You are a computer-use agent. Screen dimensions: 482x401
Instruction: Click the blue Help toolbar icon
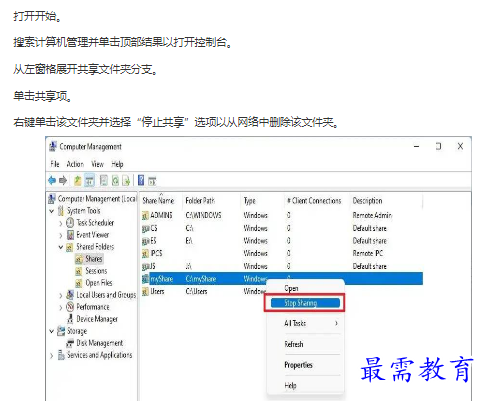click(x=141, y=180)
